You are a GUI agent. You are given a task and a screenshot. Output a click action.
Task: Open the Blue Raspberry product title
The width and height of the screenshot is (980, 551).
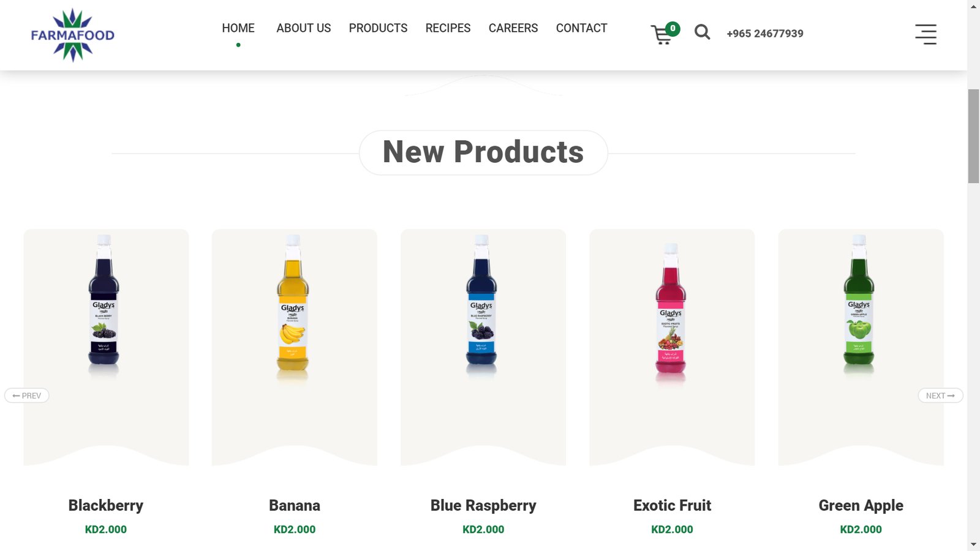(x=483, y=506)
